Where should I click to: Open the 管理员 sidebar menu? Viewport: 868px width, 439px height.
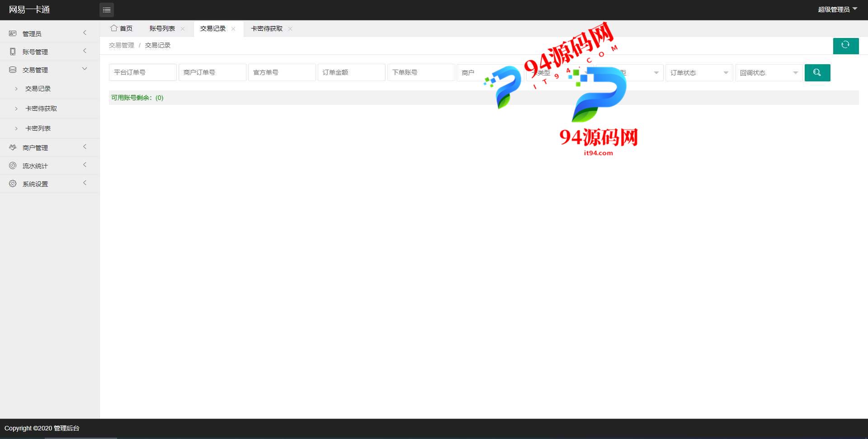tap(50, 33)
